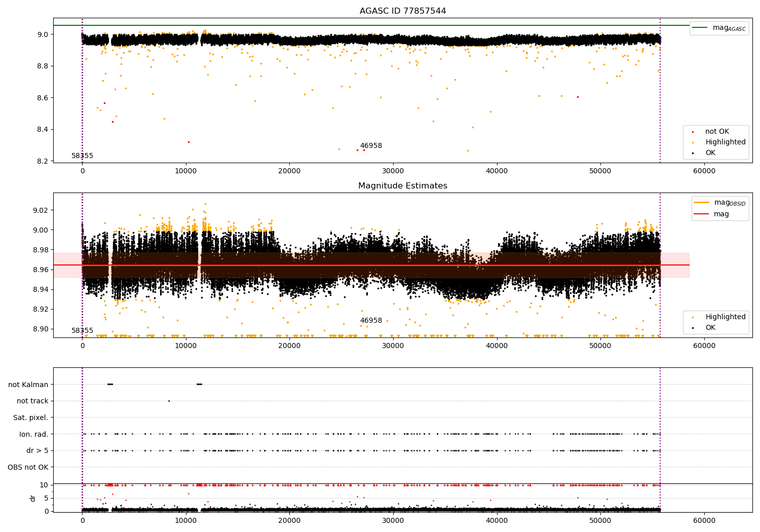Click "Highlighted" in the top plot legend
The image size is (760, 532).
[x=726, y=142]
